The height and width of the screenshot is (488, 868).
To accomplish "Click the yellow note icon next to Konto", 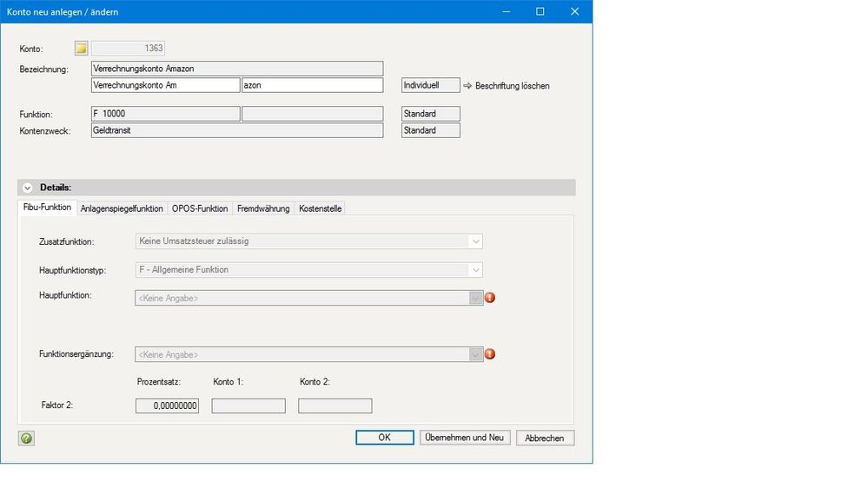I will [x=81, y=48].
